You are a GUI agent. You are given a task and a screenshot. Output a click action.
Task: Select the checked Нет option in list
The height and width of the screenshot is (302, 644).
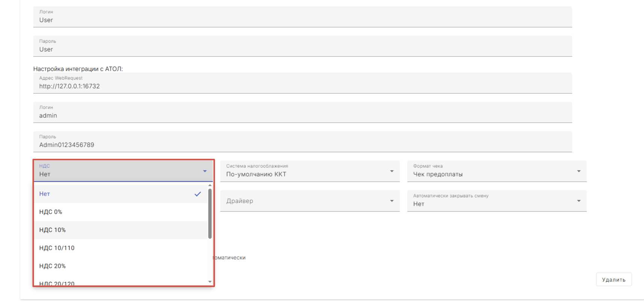point(120,194)
